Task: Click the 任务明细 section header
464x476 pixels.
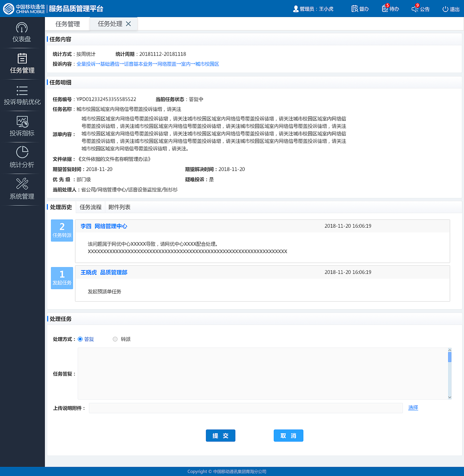Action: [60, 82]
